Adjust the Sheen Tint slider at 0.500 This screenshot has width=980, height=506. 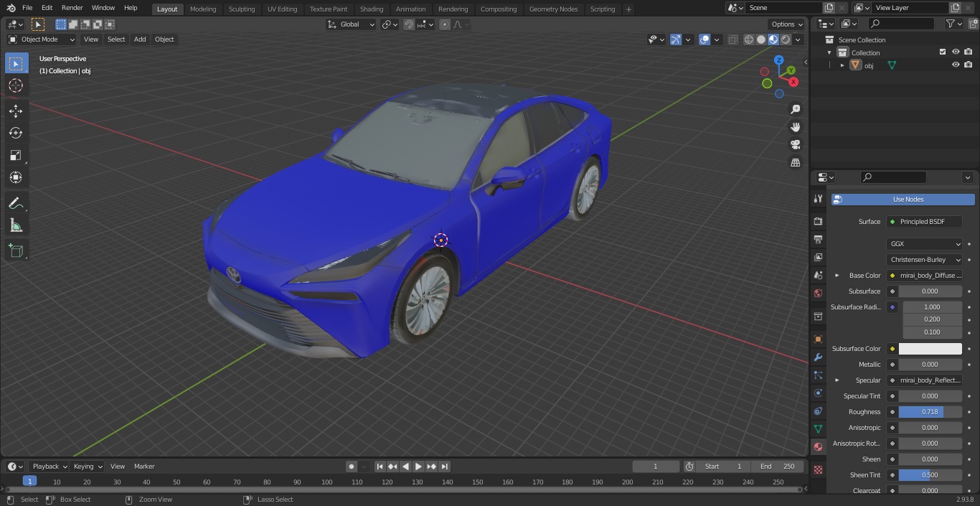(x=930, y=475)
